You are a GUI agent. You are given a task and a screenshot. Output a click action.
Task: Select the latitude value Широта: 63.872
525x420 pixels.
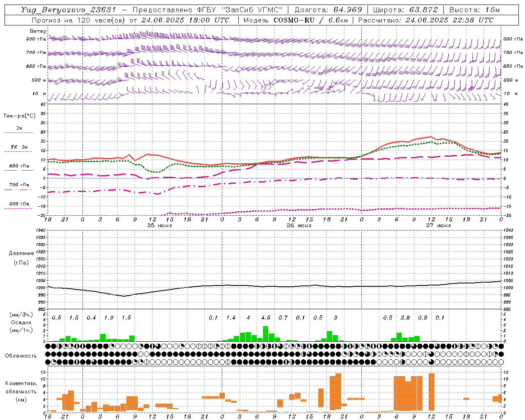point(406,10)
